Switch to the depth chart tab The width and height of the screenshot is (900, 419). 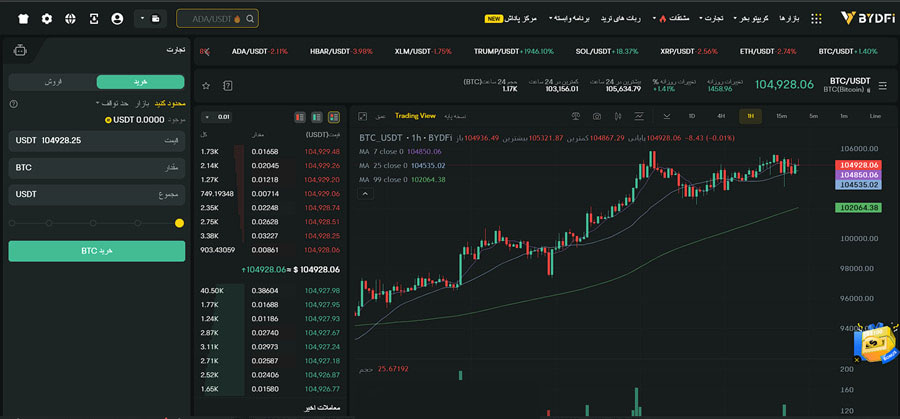click(x=380, y=116)
